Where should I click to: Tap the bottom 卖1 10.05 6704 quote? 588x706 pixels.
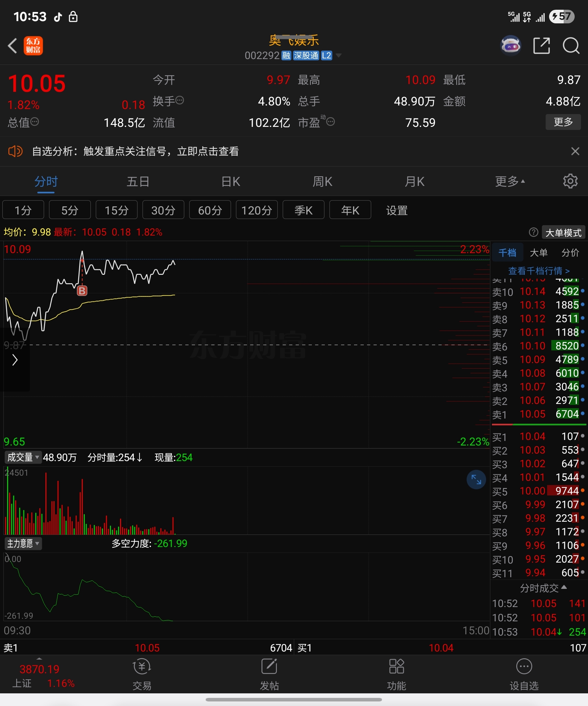pos(147,648)
